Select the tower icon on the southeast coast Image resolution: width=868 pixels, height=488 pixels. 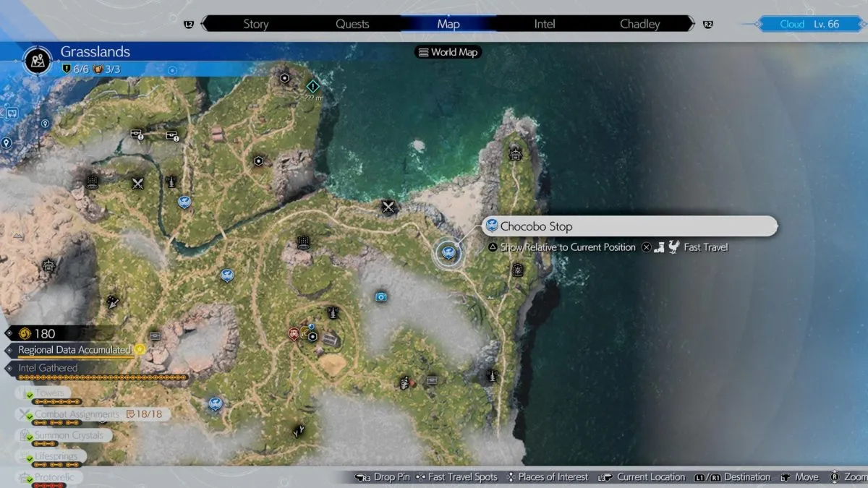pos(493,376)
